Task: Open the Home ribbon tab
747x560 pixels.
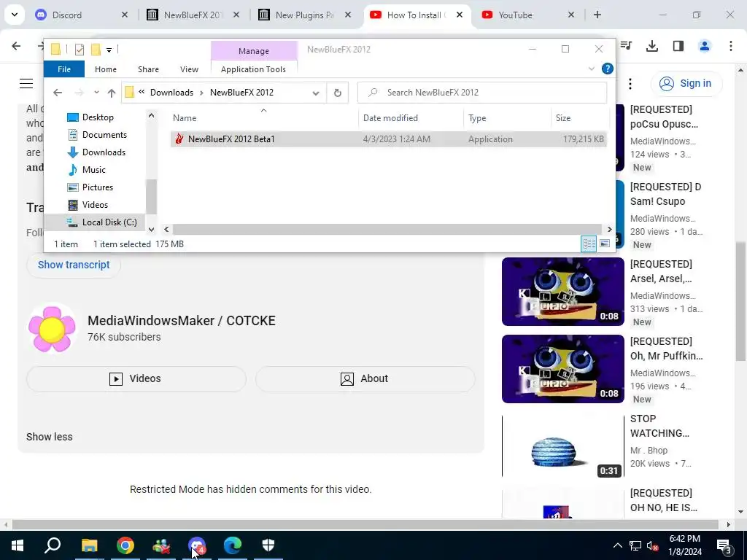Action: coord(105,69)
